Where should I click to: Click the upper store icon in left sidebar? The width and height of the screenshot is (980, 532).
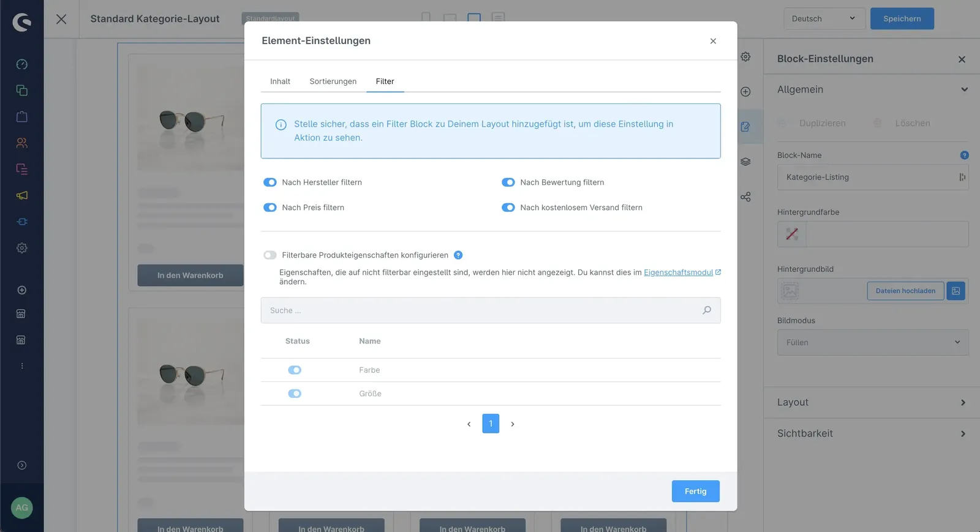21,313
